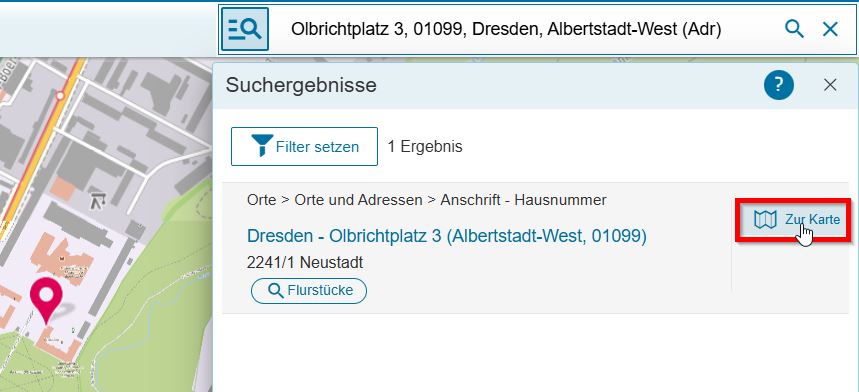Click the Suchergebnisse panel title
Screen dimensions: 859x392
click(301, 85)
